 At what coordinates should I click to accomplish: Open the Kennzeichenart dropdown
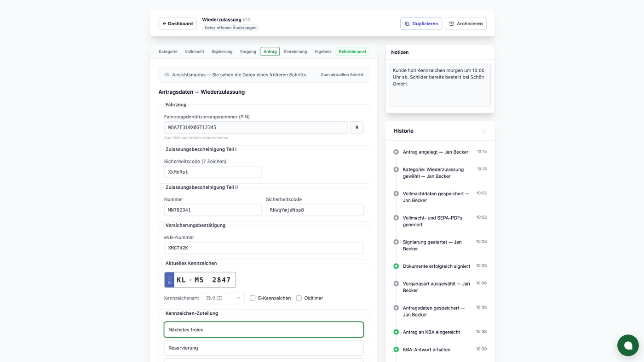coord(223,298)
